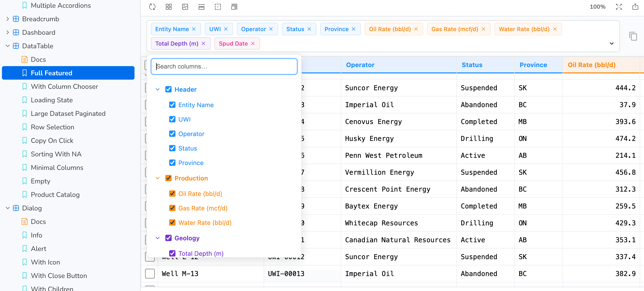Image resolution: width=644 pixels, height=291 pixels.
Task: Uncheck the Entity Name column checkbox
Action: pos(172,105)
